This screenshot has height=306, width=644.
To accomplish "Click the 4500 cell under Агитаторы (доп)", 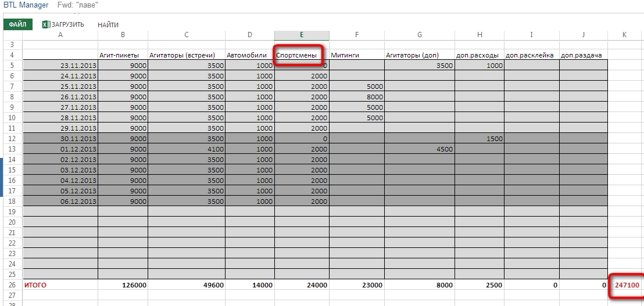I will coord(419,149).
